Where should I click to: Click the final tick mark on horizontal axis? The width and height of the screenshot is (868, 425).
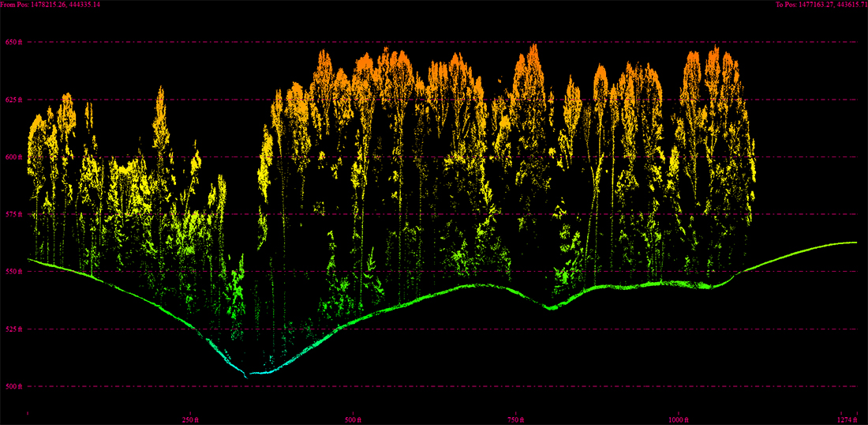pyautogui.click(x=857, y=412)
